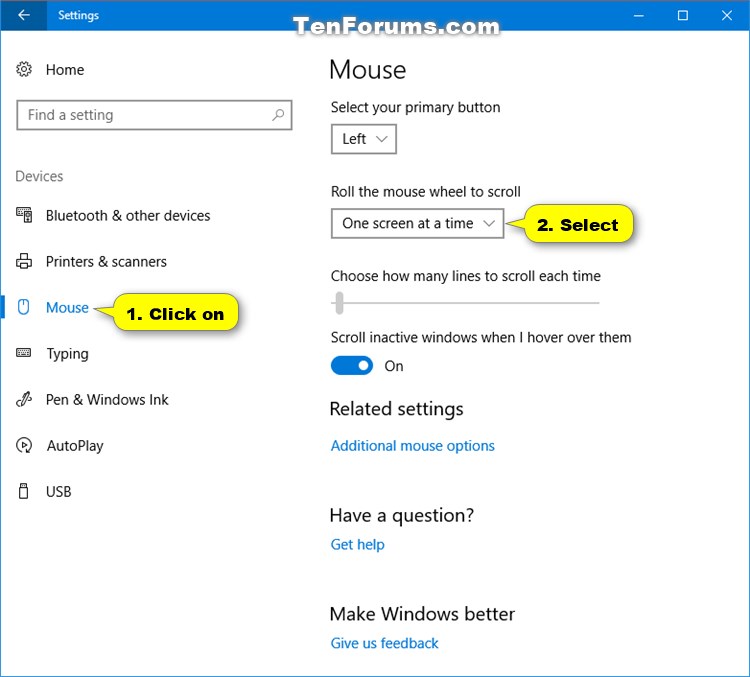Click the Home gear icon

tap(24, 69)
